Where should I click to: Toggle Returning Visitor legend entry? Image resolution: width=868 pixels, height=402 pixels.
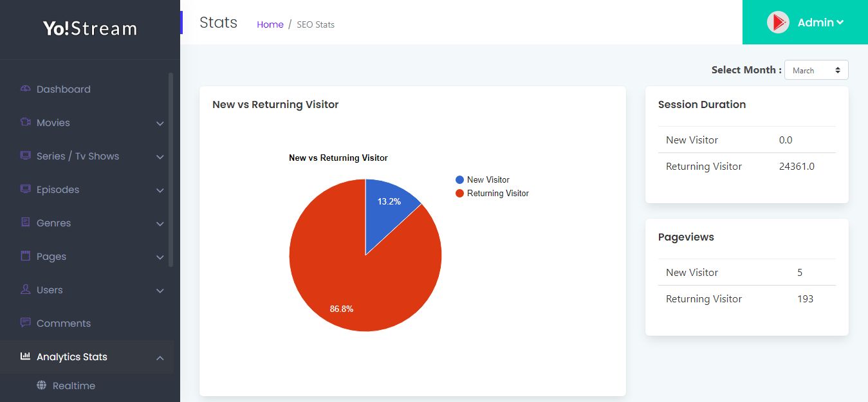pyautogui.click(x=497, y=194)
